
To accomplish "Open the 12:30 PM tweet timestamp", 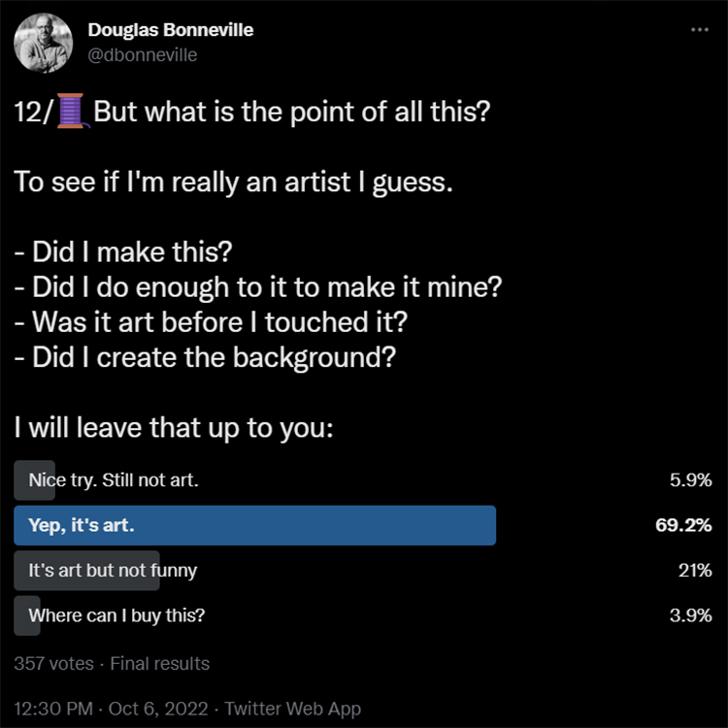I will click(52, 709).
